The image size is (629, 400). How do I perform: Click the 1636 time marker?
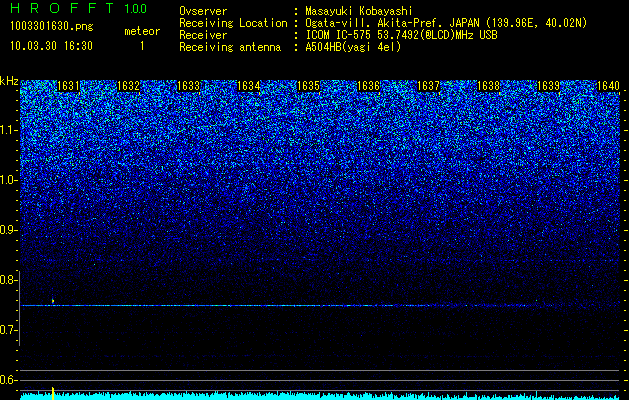pyautogui.click(x=368, y=86)
